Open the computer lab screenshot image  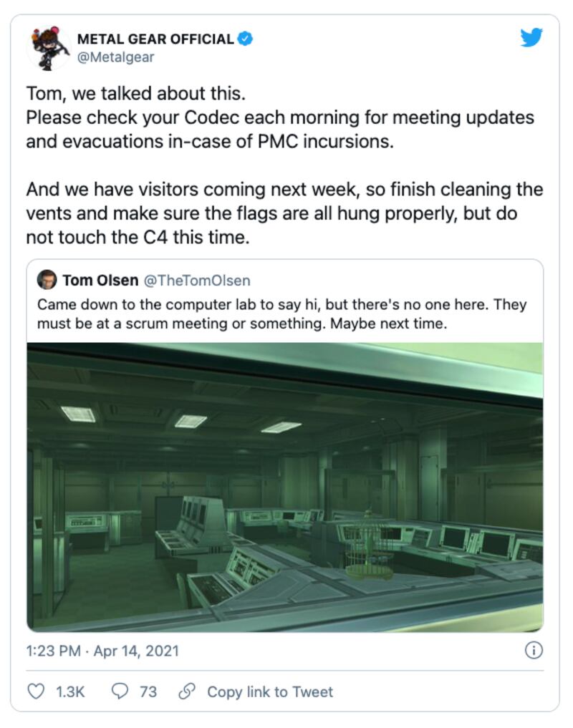coord(285,487)
